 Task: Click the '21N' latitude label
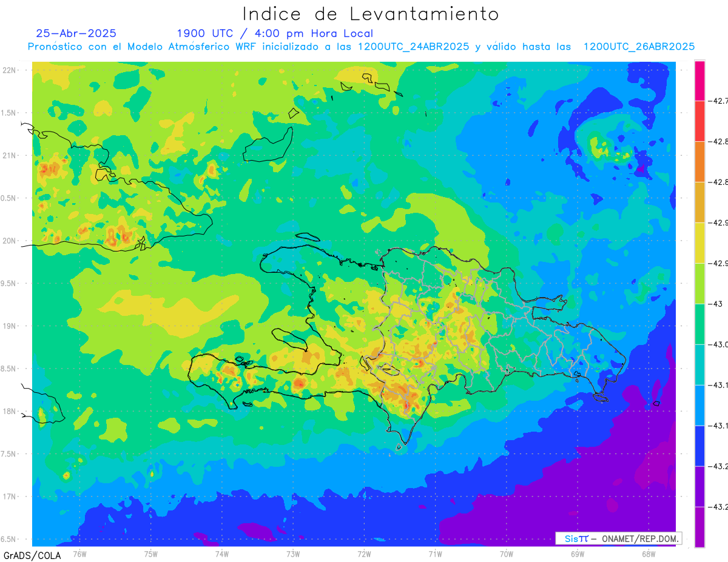click(10, 156)
